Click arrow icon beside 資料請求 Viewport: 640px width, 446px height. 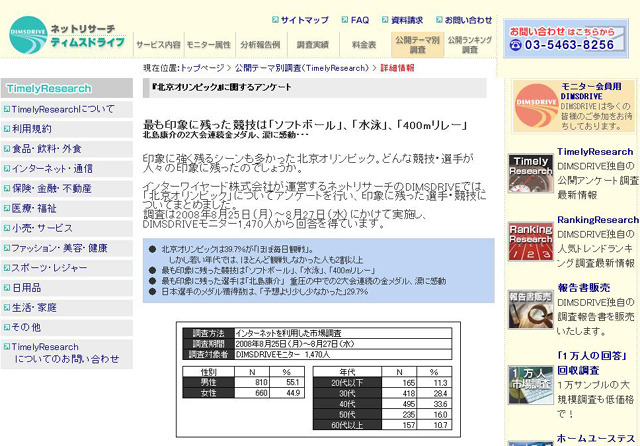[x=385, y=20]
